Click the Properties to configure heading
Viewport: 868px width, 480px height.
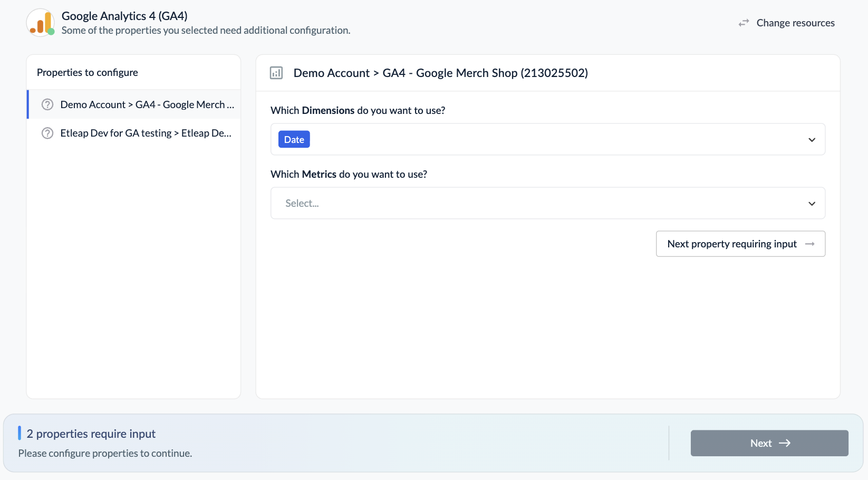[x=88, y=72]
